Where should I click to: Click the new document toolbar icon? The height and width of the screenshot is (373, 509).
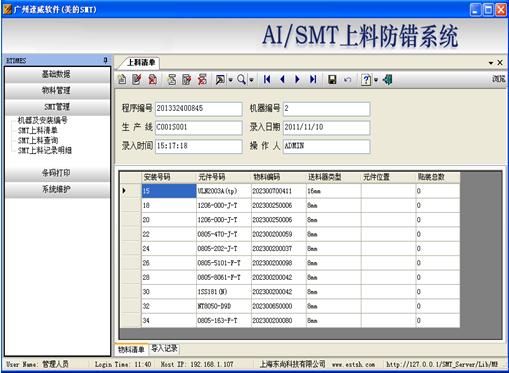[122, 79]
